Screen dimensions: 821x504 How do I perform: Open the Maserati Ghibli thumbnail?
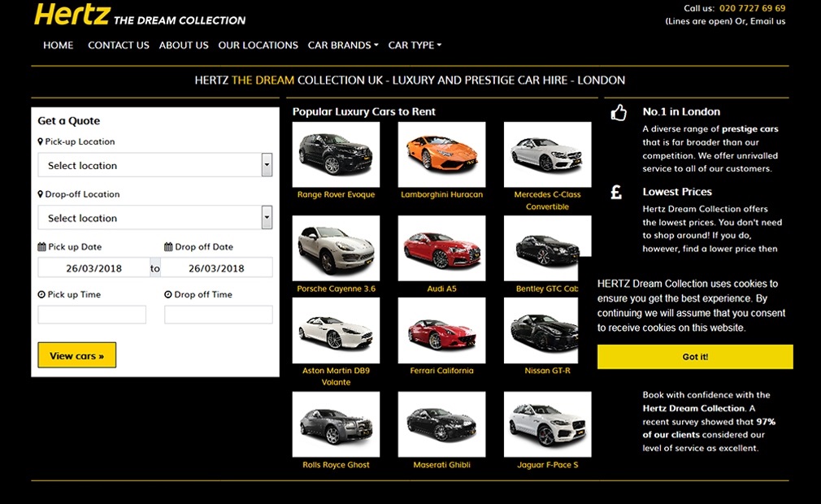tap(442, 424)
